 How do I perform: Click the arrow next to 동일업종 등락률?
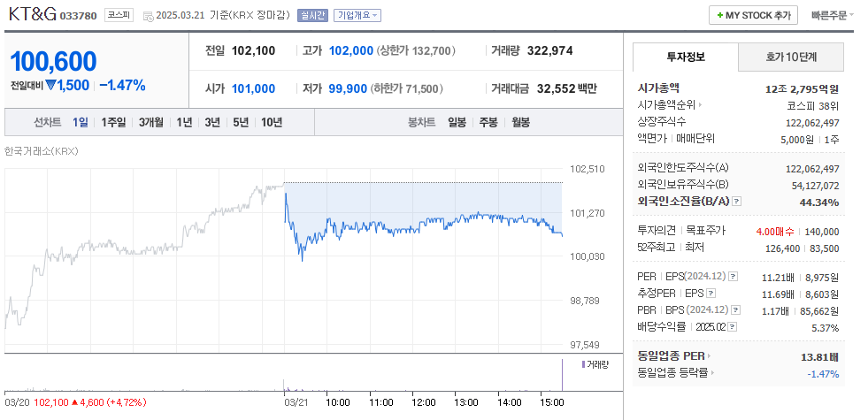tap(712, 373)
